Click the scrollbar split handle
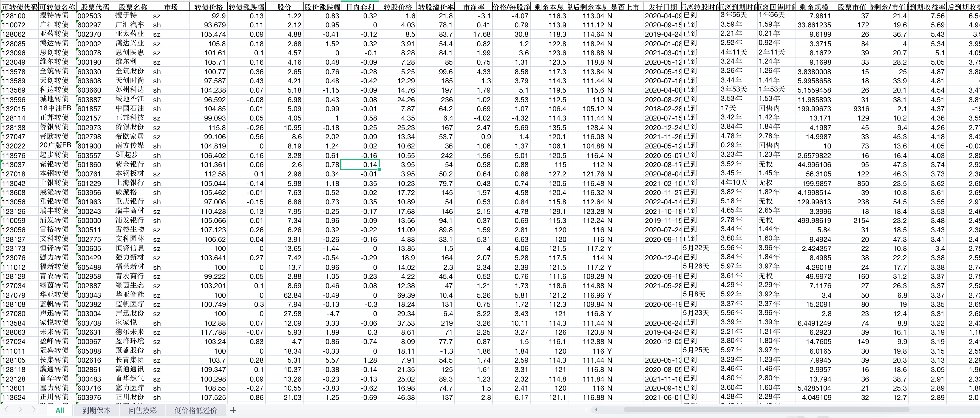This screenshot has width=980, height=418. pyautogui.click(x=586, y=410)
